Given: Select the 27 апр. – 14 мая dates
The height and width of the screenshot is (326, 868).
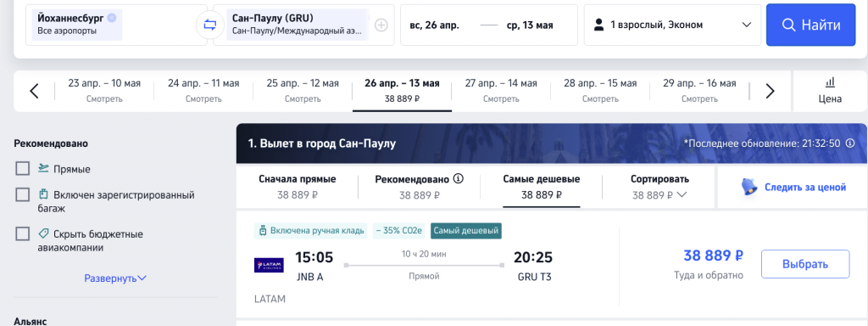Looking at the screenshot, I should (501, 91).
